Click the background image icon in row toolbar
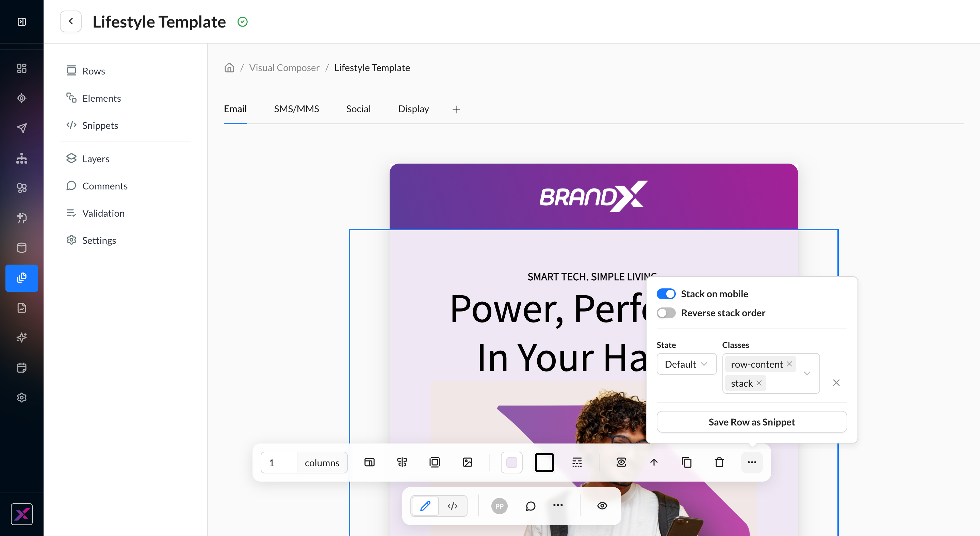 pos(468,462)
